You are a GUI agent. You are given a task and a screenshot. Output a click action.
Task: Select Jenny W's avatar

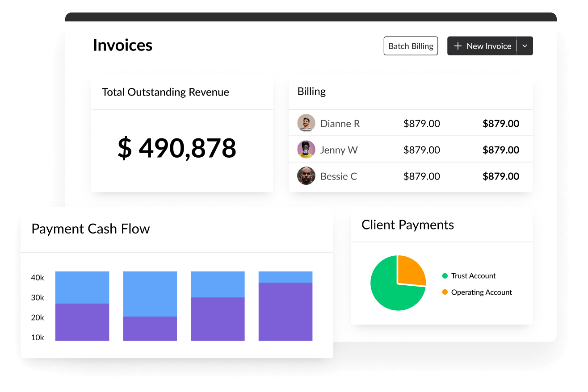[306, 150]
